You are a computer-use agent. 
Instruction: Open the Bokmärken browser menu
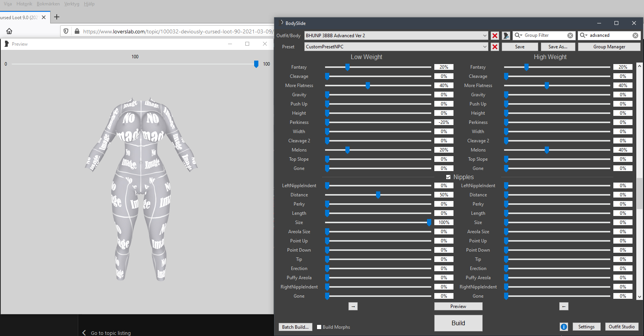coord(48,4)
